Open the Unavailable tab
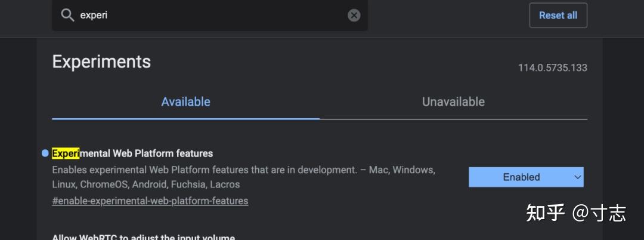Image resolution: width=644 pixels, height=240 pixels. (x=453, y=102)
